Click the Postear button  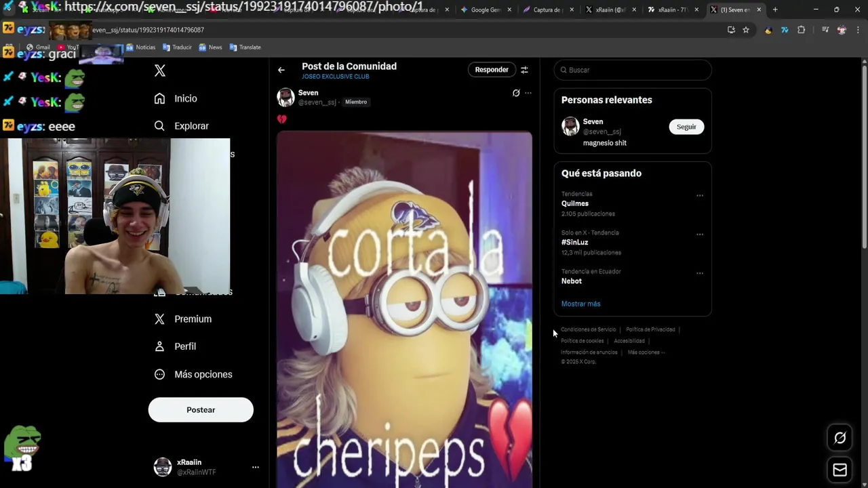[201, 410]
